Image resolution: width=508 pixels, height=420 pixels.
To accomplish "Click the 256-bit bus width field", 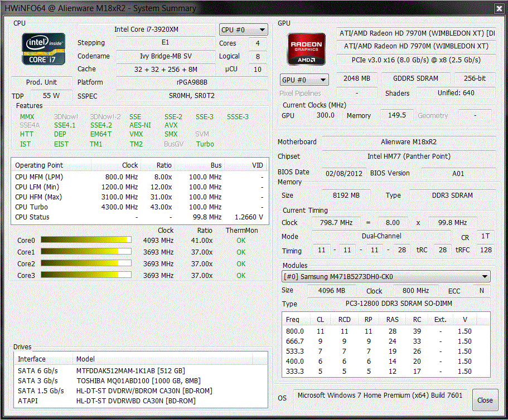I will click(x=475, y=79).
